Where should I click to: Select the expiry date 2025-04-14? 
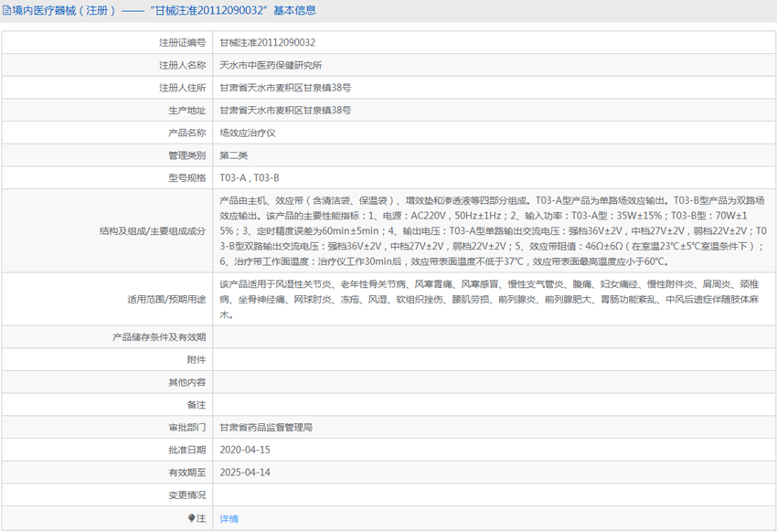click(245, 473)
